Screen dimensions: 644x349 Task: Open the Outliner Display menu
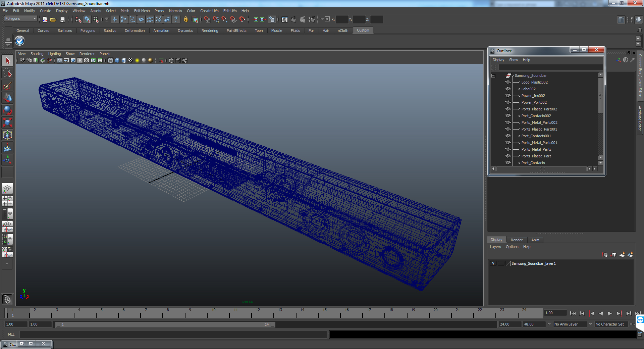498,60
